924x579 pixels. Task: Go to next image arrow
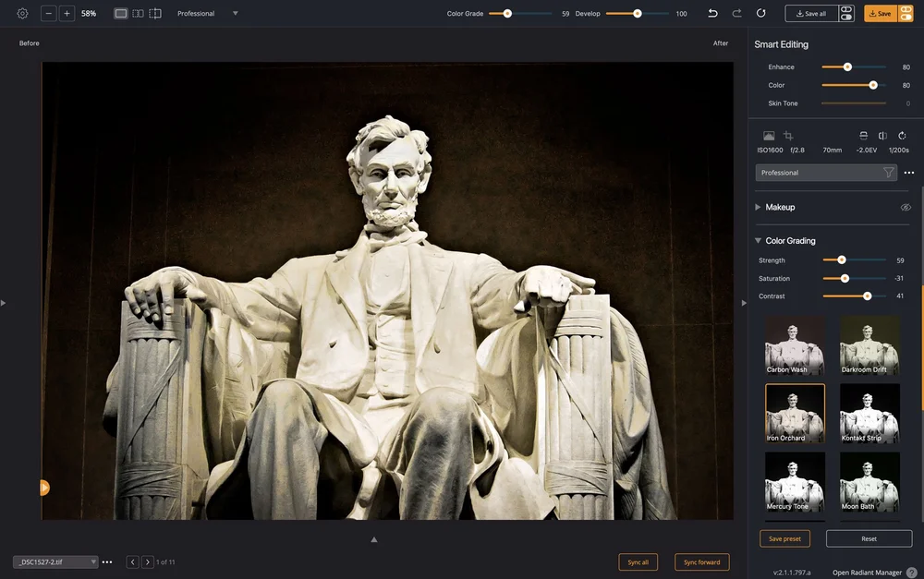pos(147,562)
